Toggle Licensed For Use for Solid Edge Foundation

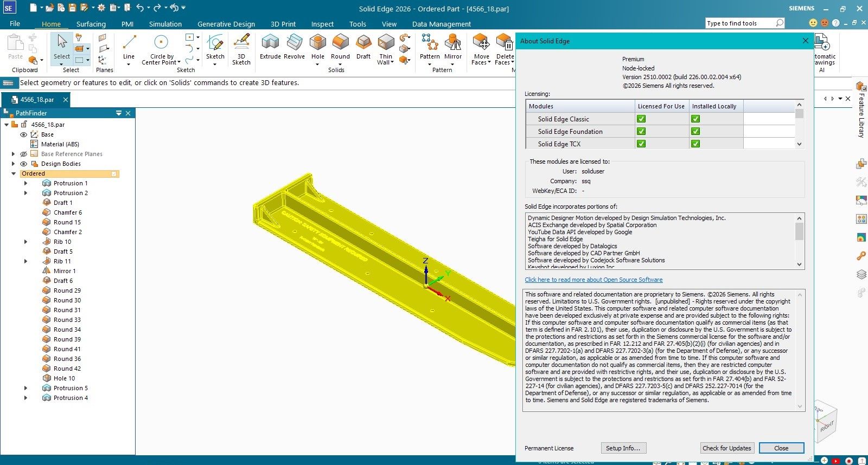[x=641, y=131]
